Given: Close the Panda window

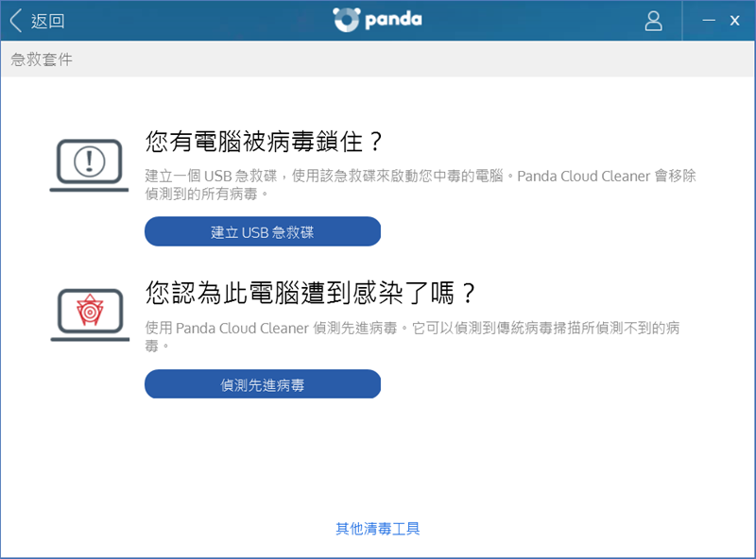Looking at the screenshot, I should [734, 21].
